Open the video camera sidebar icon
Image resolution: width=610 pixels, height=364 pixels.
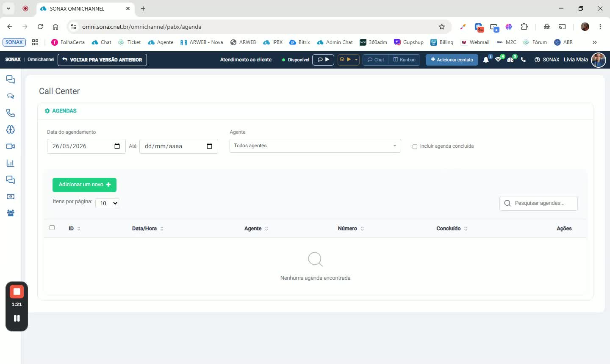click(11, 146)
